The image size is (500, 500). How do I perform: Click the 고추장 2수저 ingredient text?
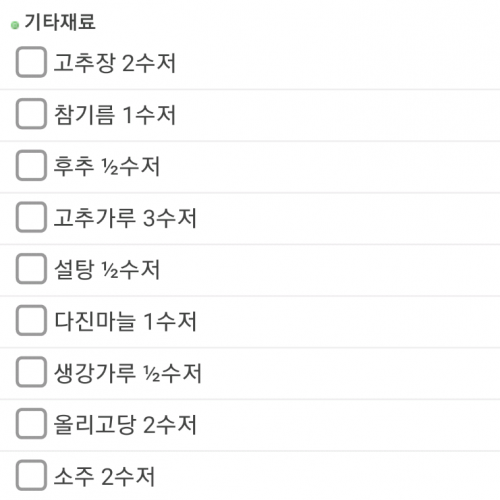[x=115, y=63]
